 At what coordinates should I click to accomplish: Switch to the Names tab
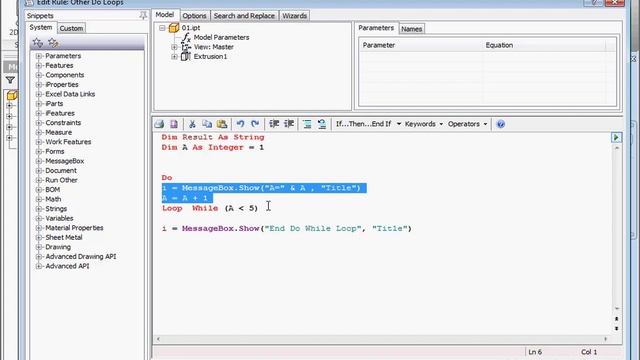(x=411, y=29)
